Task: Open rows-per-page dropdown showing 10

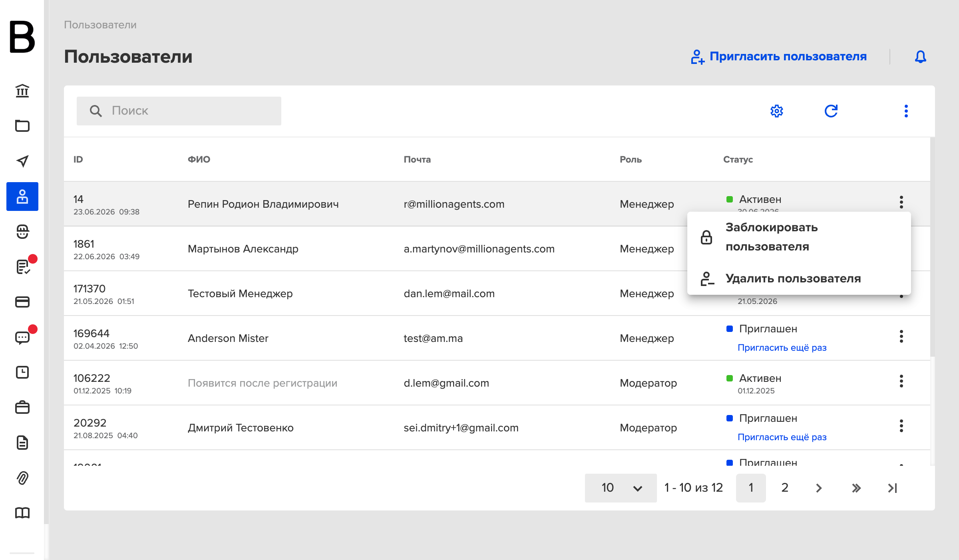Action: click(621, 488)
